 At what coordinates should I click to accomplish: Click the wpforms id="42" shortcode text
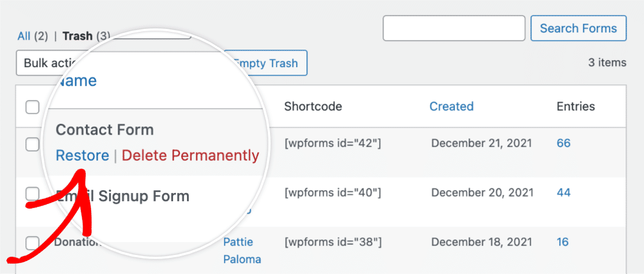pos(333,143)
